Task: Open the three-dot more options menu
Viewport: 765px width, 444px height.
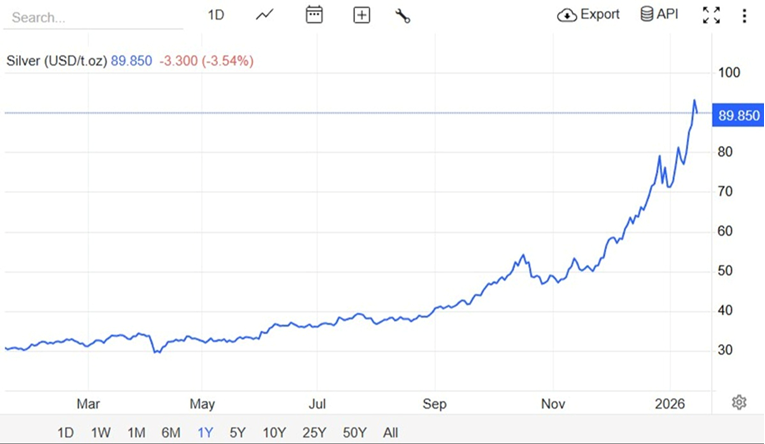Action: click(744, 15)
